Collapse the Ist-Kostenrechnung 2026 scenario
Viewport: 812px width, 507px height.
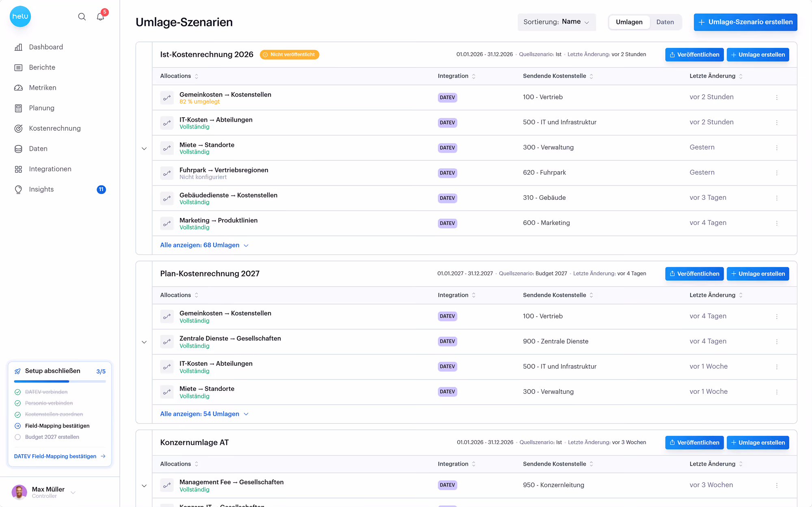144,149
